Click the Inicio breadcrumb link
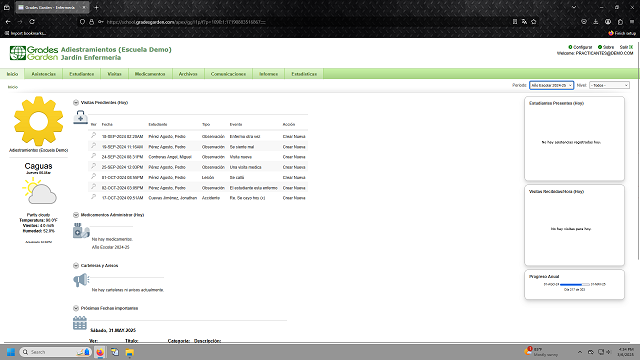The width and height of the screenshot is (640, 360). click(13, 87)
